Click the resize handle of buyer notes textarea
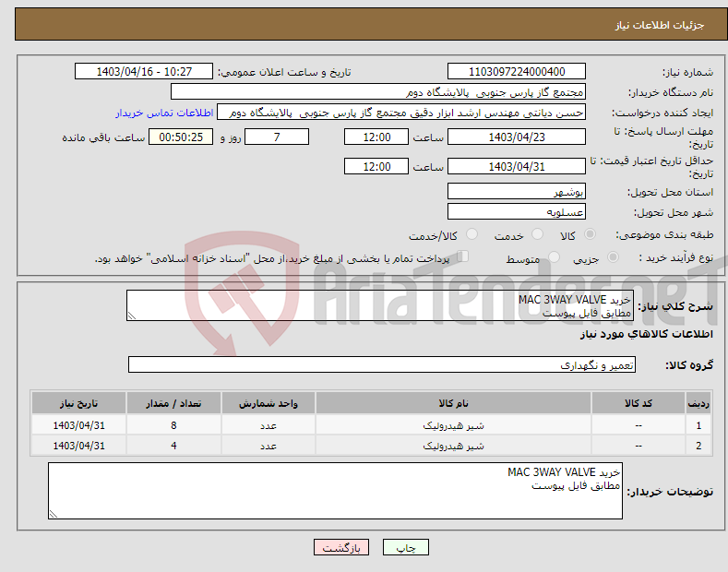This screenshot has height=572, width=728. click(54, 514)
